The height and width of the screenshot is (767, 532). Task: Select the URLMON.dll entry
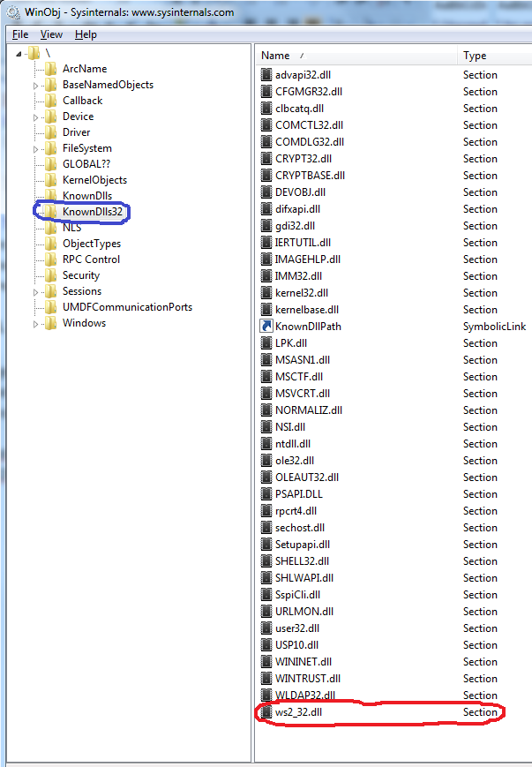pos(304,612)
